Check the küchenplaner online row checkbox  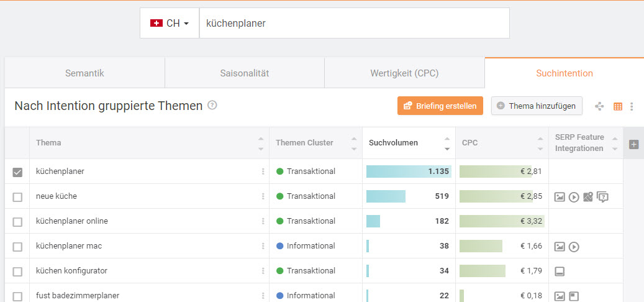[17, 222]
